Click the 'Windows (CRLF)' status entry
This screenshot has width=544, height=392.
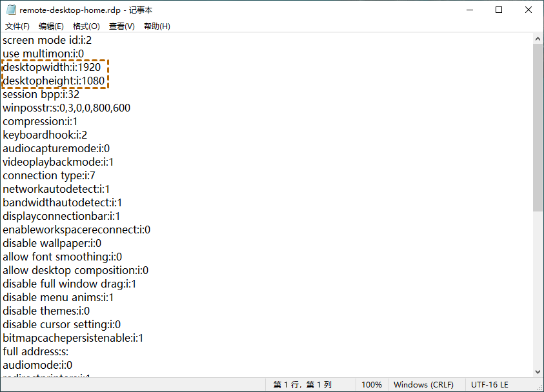[423, 385]
